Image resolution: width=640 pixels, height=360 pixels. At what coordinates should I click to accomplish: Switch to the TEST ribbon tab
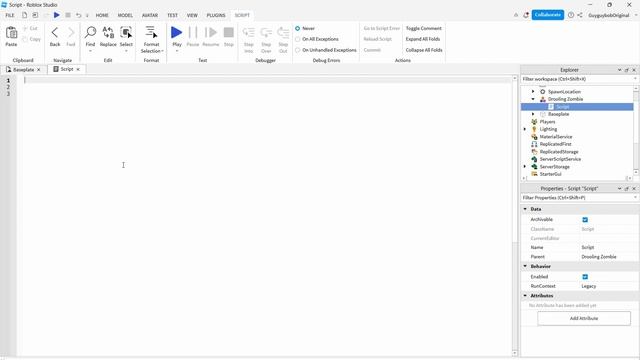tap(172, 15)
